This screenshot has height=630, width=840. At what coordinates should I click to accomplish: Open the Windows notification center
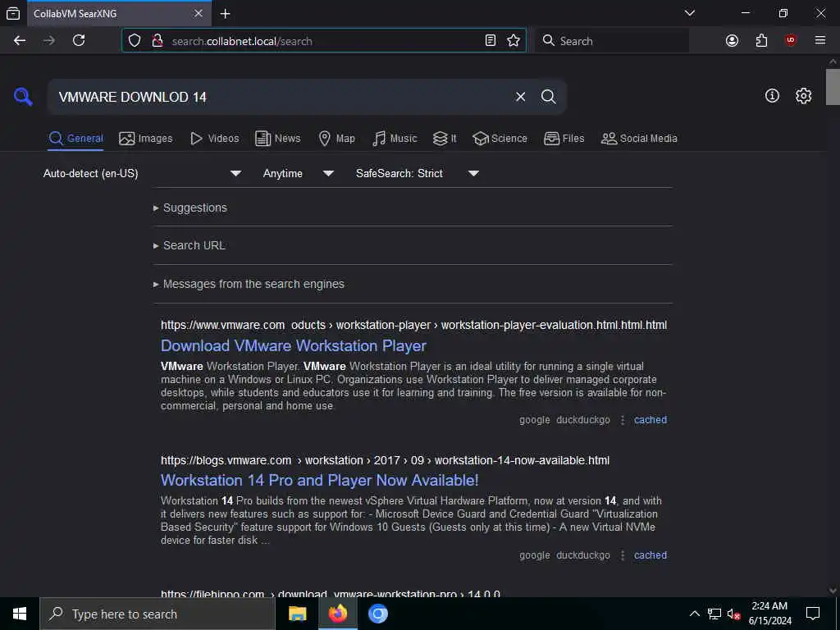coord(813,614)
